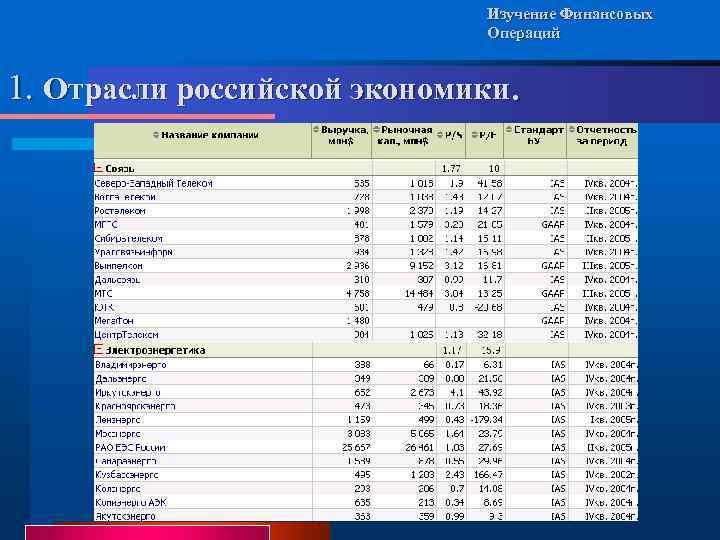Choose the Колымэнерго АЭК row name
The image size is (720, 540).
pos(131,503)
